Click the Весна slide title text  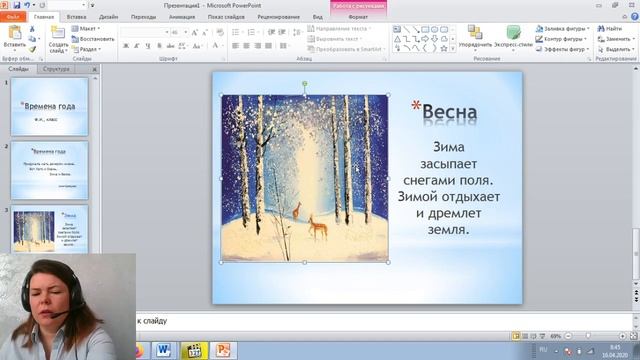tap(449, 112)
